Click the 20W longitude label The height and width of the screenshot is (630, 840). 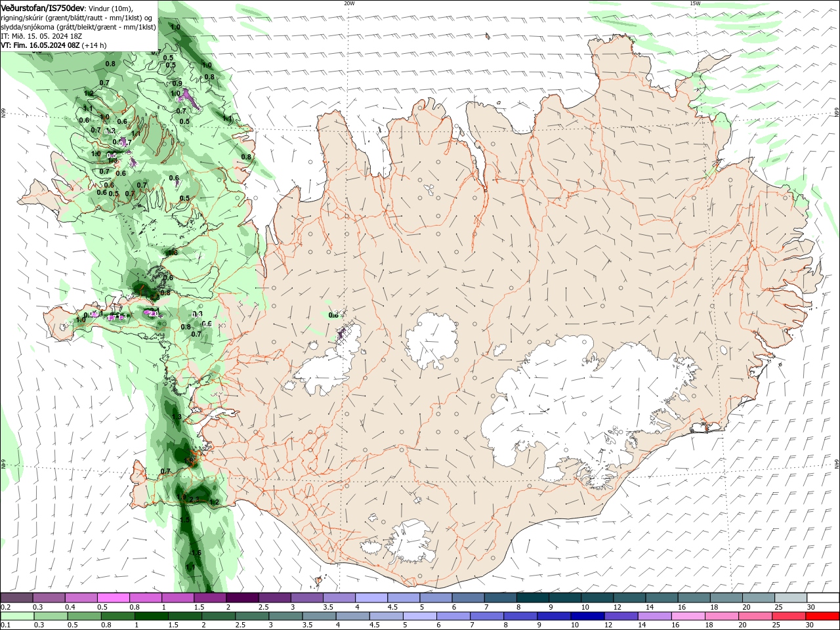pos(349,3)
